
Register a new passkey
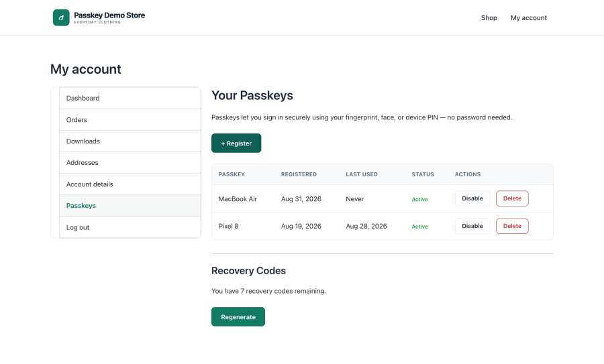[236, 143]
